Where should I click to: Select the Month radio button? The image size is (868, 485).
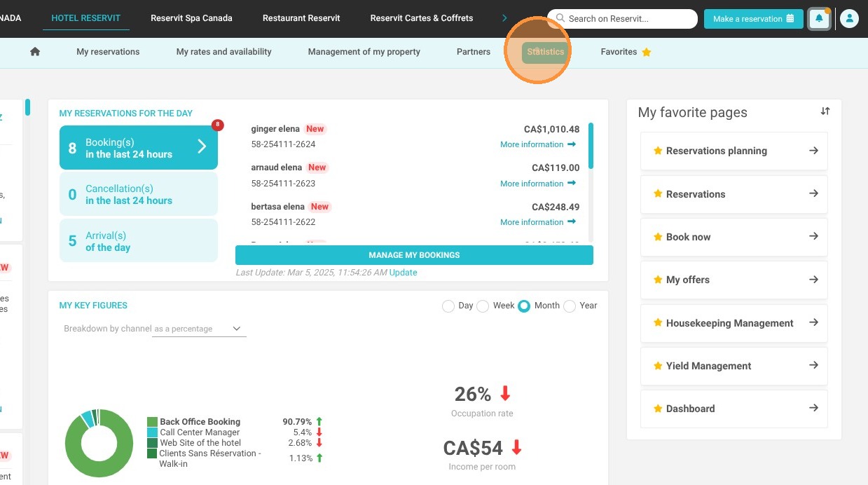click(x=524, y=306)
